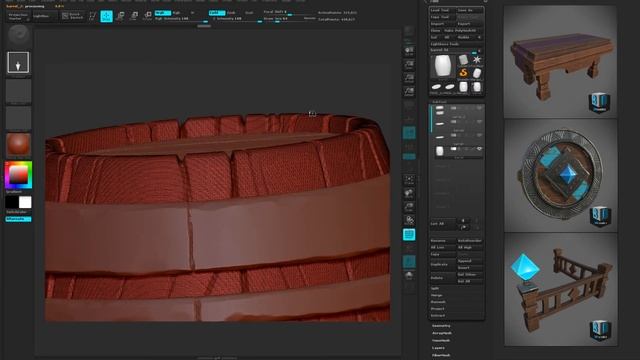
Task: Select the first flat ring tool thumbnail
Action: click(436, 87)
